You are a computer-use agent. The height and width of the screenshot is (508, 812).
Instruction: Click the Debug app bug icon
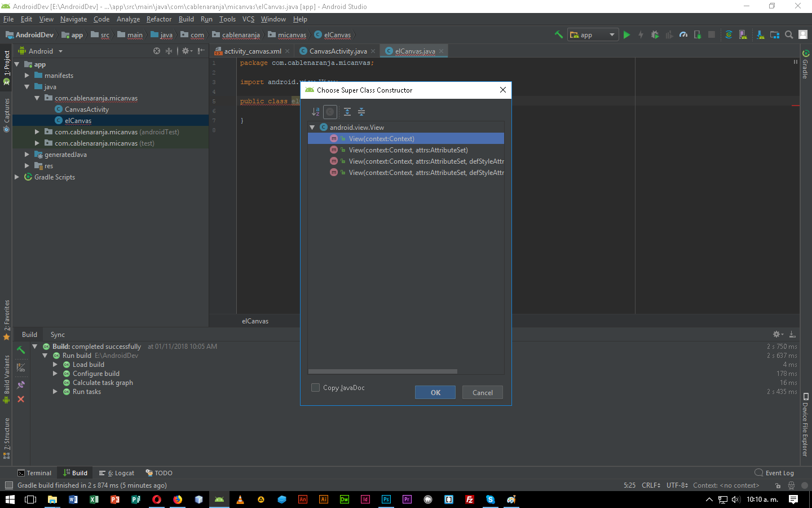click(x=655, y=34)
